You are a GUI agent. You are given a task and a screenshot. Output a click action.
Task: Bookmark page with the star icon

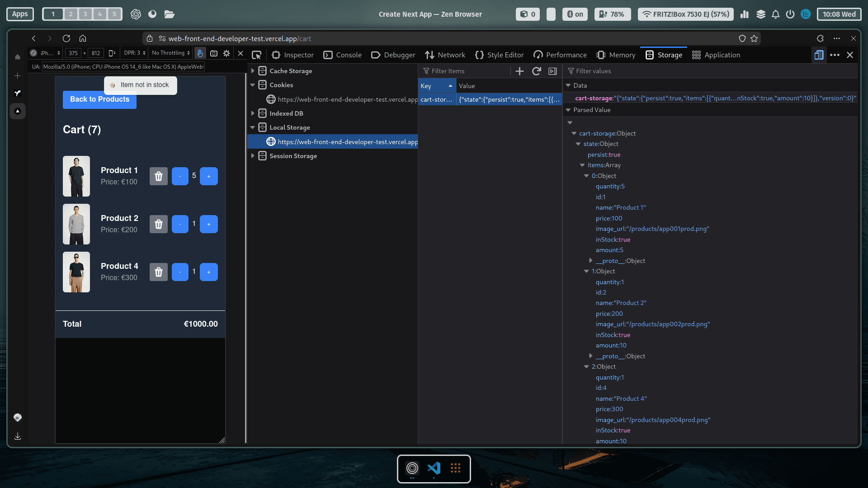click(x=754, y=38)
